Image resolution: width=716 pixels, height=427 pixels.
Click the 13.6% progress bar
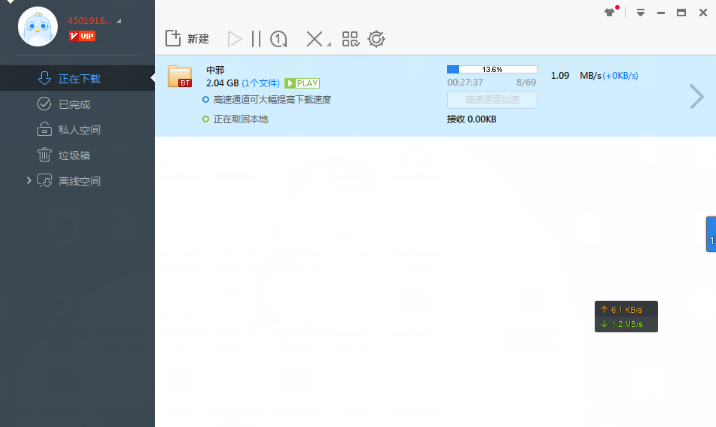tap(492, 69)
